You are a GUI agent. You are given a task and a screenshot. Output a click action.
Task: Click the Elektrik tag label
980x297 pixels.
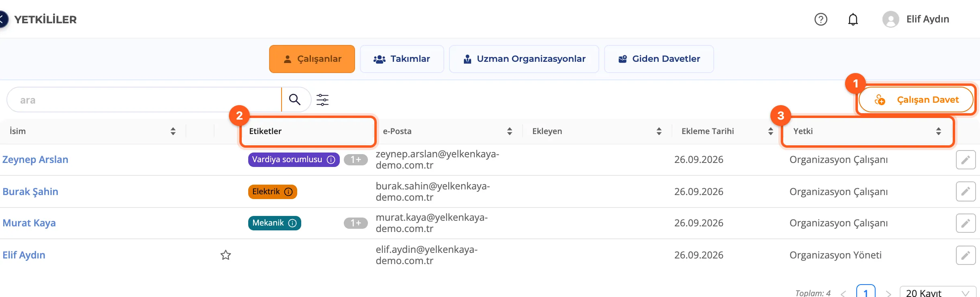click(x=266, y=192)
